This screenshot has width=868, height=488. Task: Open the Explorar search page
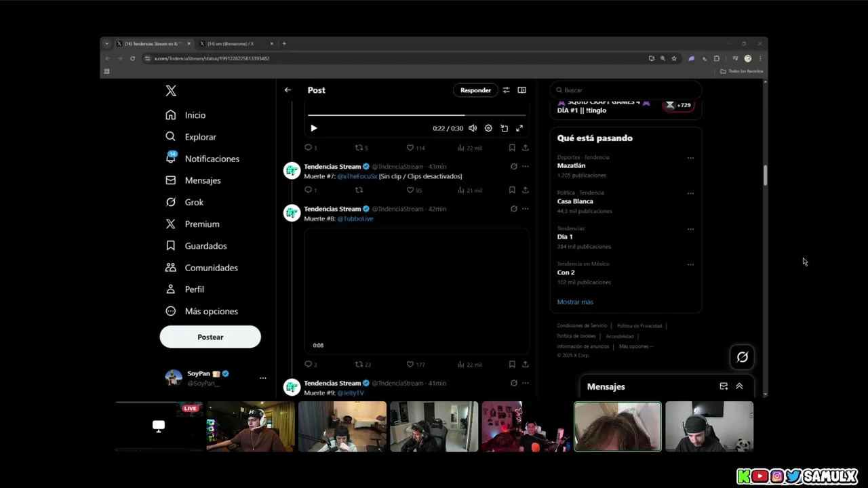pyautogui.click(x=191, y=137)
